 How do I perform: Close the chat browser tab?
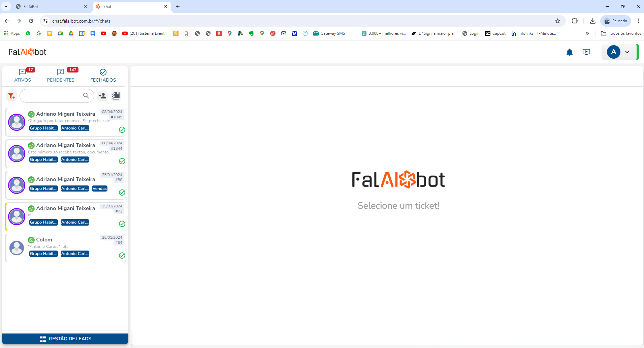point(166,6)
